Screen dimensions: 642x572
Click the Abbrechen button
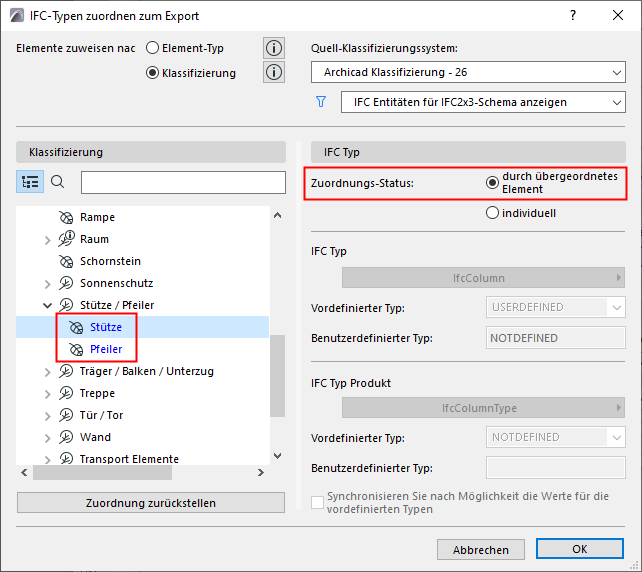481,549
